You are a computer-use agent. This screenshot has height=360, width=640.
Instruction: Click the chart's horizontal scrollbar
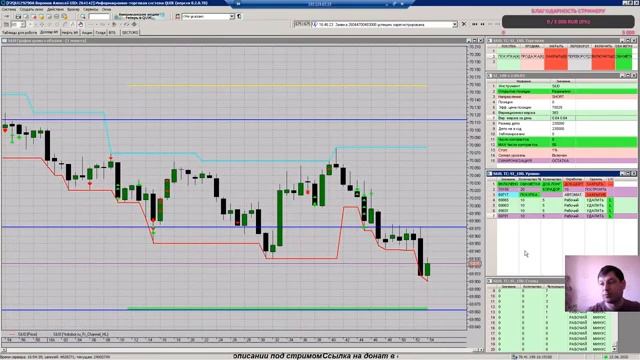[241, 350]
